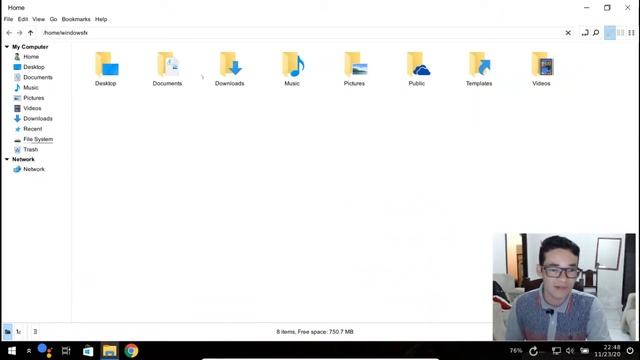Open the Help menu
This screenshot has height=360, width=640.
click(101, 19)
